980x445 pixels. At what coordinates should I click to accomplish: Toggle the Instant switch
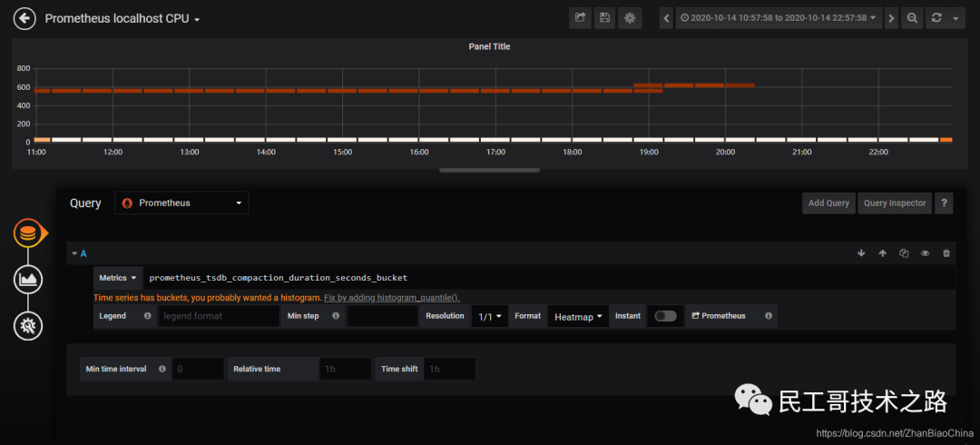(666, 316)
